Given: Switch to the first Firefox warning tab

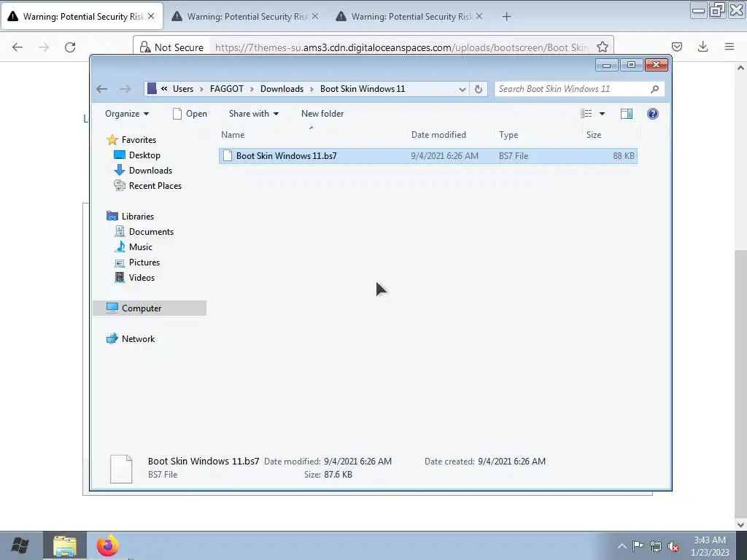Looking at the screenshot, I should pos(82,17).
